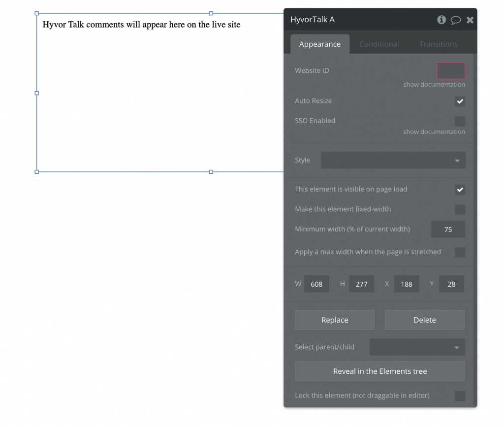504x428 pixels.
Task: Click Reveal in the Elements tree button
Action: (x=380, y=371)
